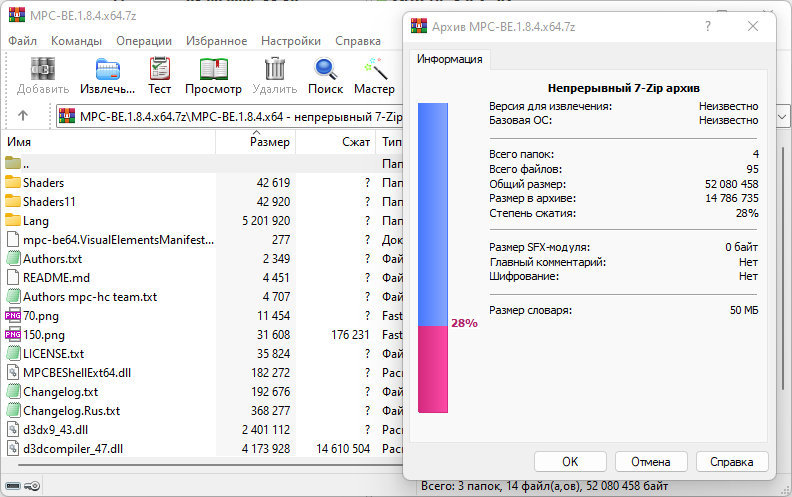Open the Справка menu in menu bar

(x=358, y=41)
